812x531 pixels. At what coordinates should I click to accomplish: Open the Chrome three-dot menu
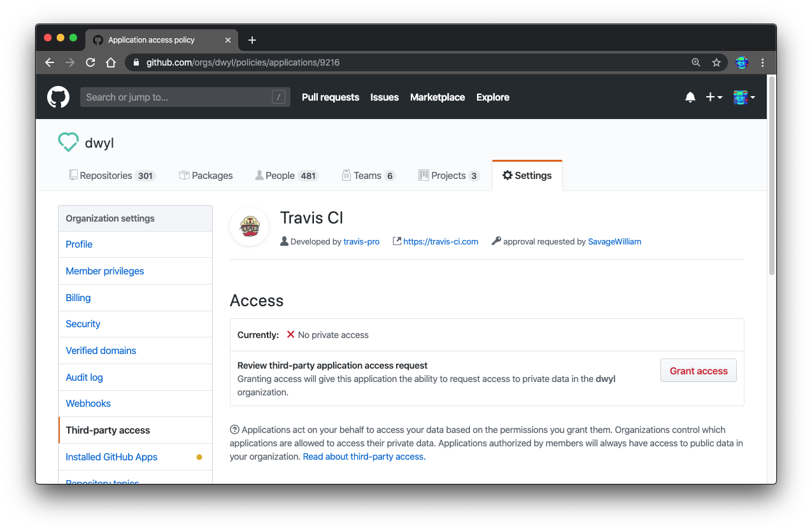coord(762,62)
